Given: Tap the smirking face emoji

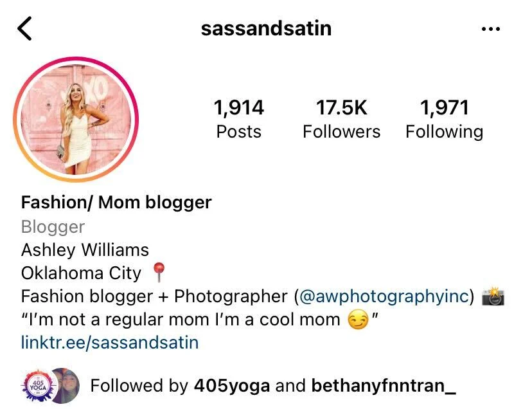Looking at the screenshot, I should (358, 320).
